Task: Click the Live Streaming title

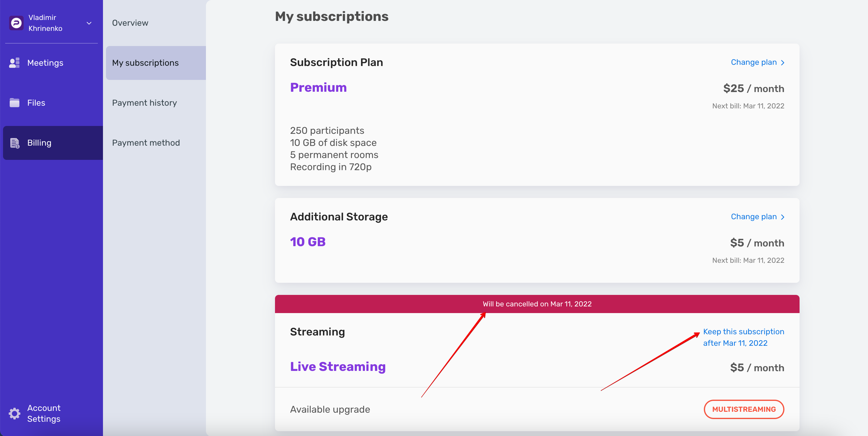Action: [338, 367]
